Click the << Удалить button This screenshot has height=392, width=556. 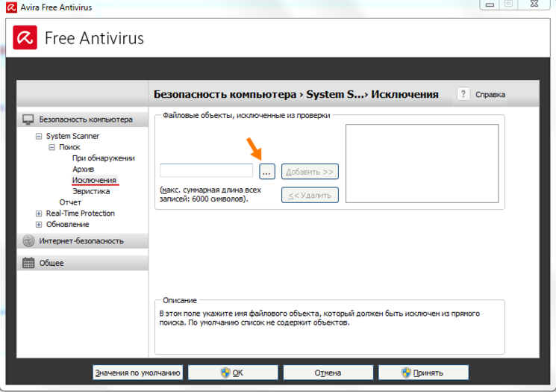tap(310, 195)
